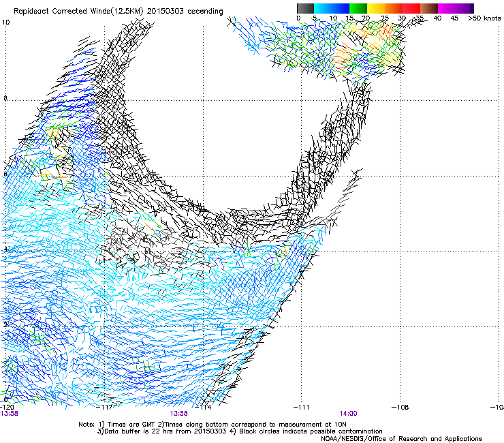This screenshot has height=443, width=504.
Task: Click the green 15-20 knots legend segment
Action: 358,8
